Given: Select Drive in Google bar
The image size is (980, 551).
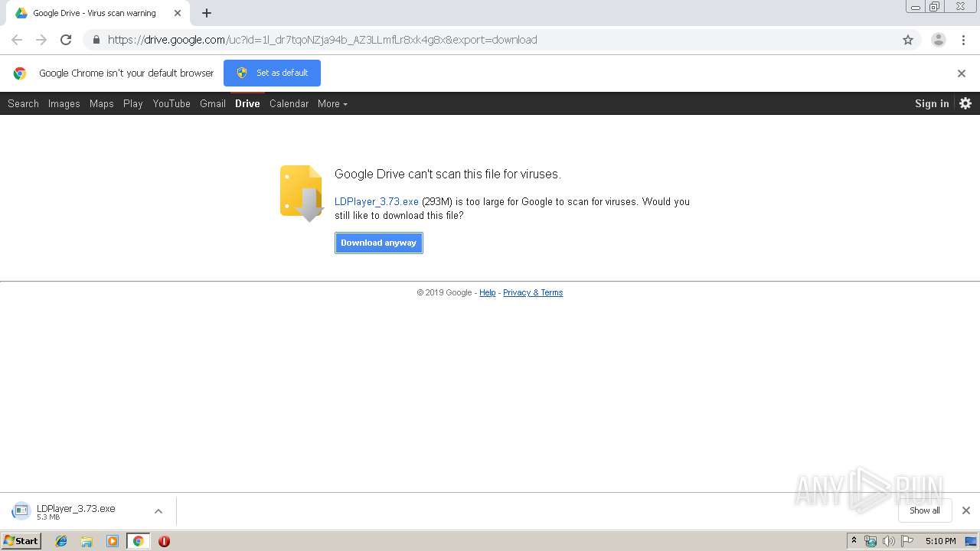Looking at the screenshot, I should tap(247, 103).
